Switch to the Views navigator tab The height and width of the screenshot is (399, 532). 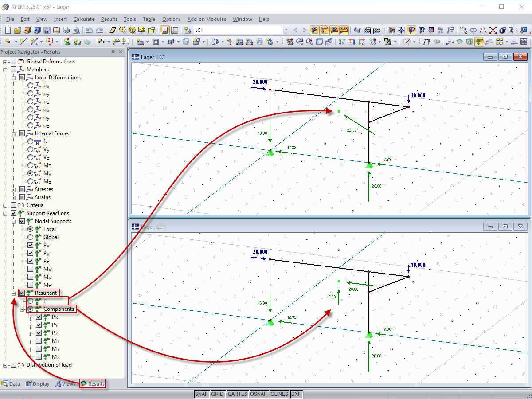click(65, 384)
